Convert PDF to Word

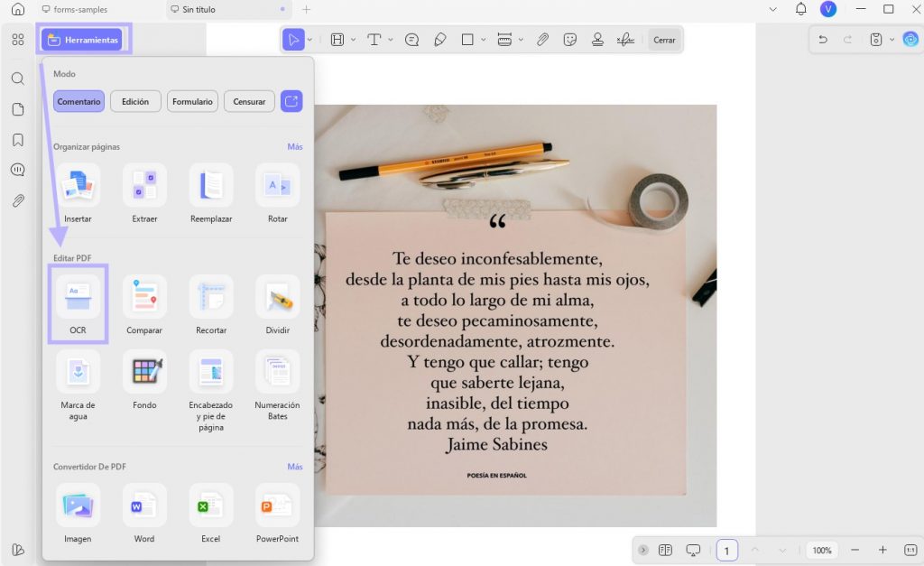(144, 513)
